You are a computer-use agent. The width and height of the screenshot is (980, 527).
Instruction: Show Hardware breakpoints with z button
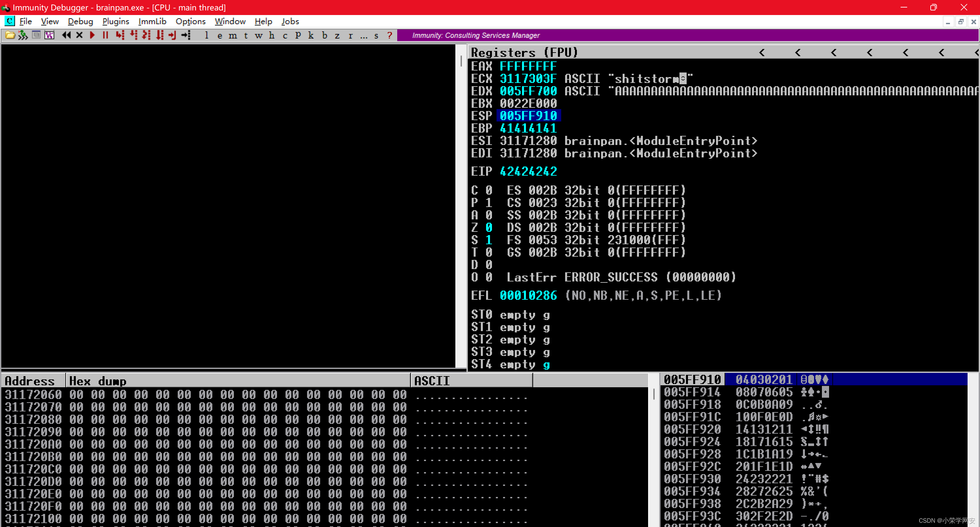point(337,35)
